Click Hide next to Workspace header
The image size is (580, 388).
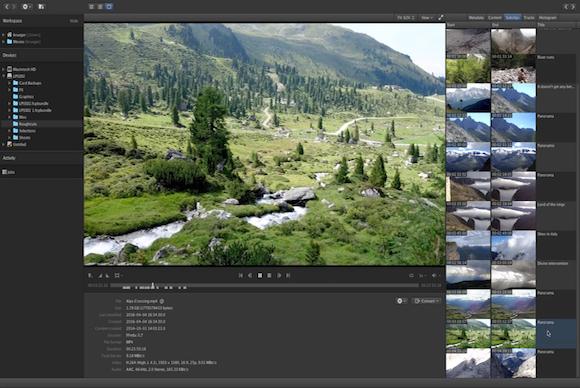point(74,21)
